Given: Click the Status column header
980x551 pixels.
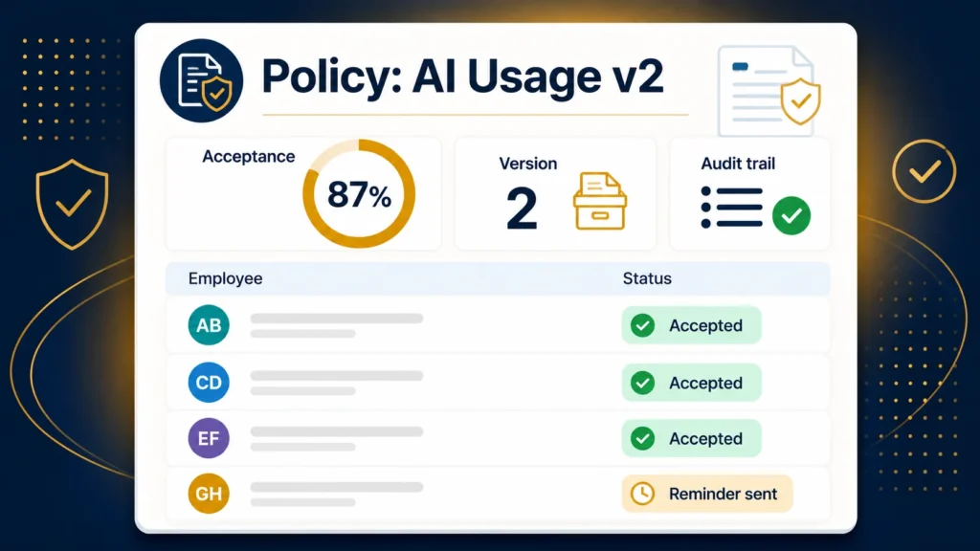Looking at the screenshot, I should point(647,278).
